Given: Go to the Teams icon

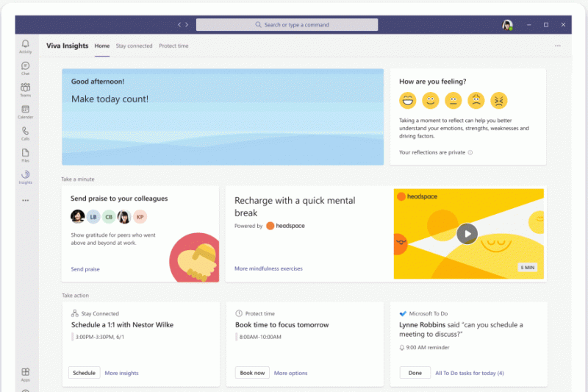Looking at the screenshot, I should click(26, 89).
